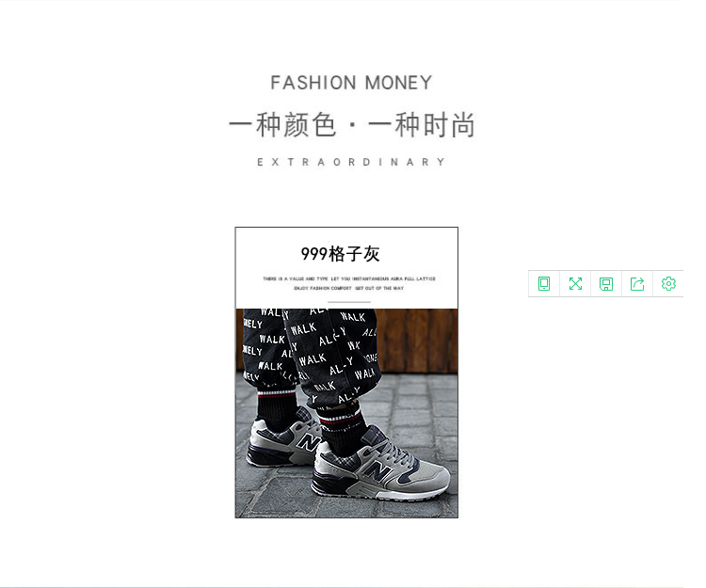Toggle fullscreen with the expand arrows icon
Viewport: 706px width, 588px height.
pyautogui.click(x=575, y=284)
